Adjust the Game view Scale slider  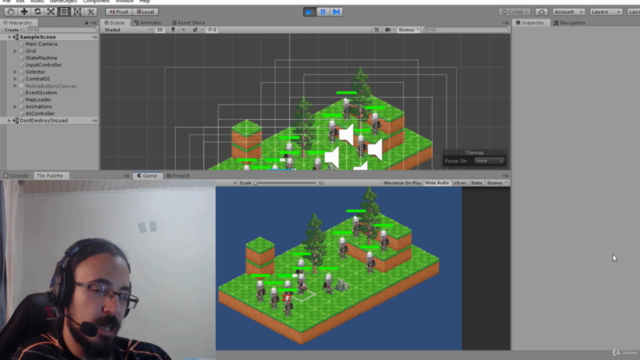[285, 183]
